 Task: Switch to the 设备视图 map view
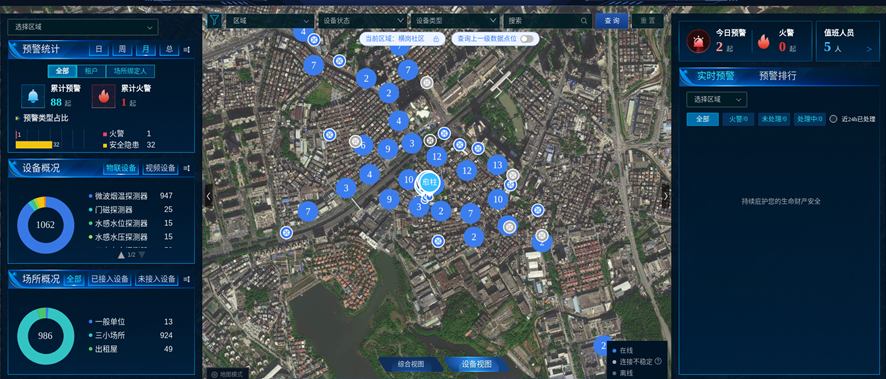(x=476, y=364)
